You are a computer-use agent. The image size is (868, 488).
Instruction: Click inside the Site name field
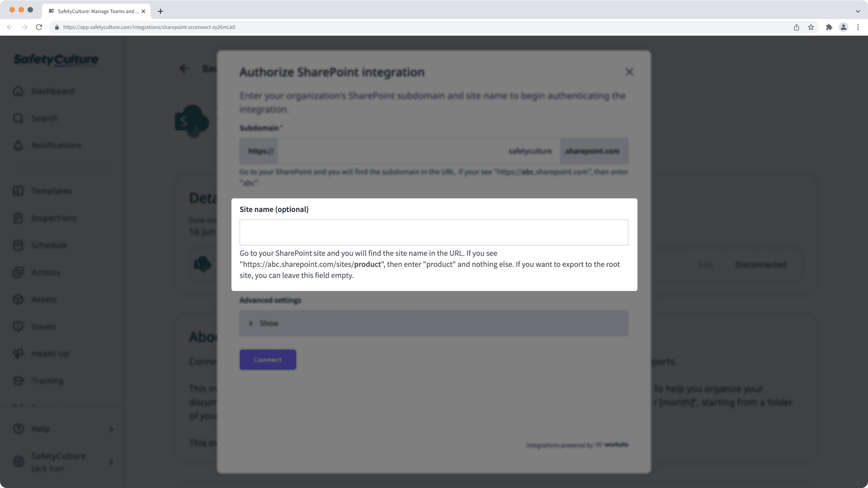pos(433,232)
